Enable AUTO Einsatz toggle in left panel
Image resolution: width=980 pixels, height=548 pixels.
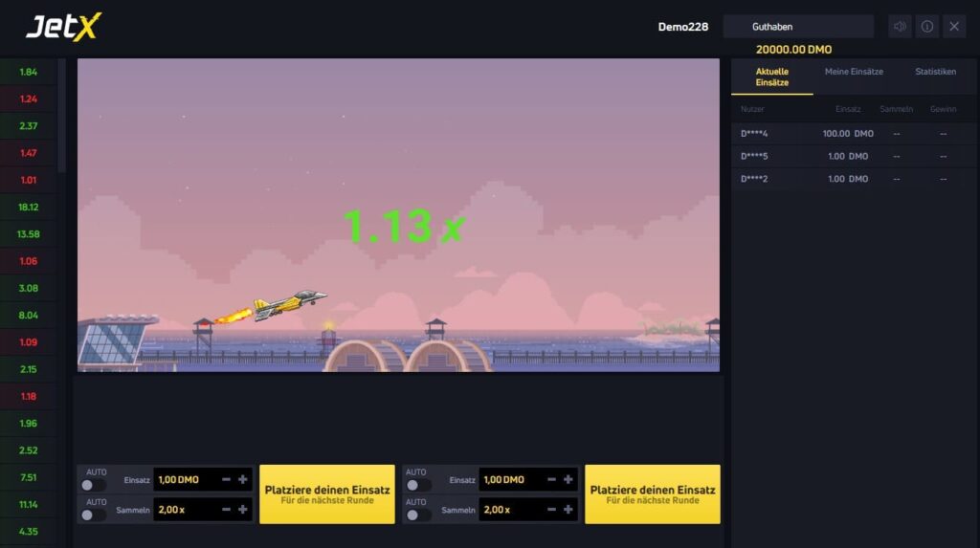coord(94,485)
